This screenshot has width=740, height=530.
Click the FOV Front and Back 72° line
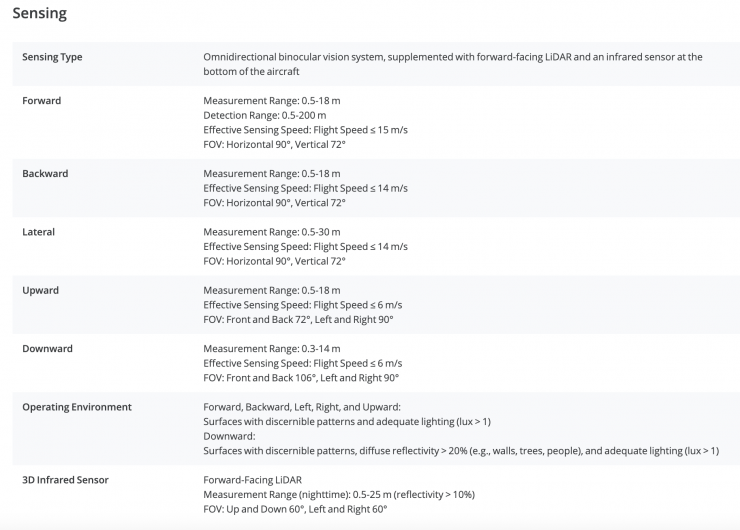click(x=298, y=319)
